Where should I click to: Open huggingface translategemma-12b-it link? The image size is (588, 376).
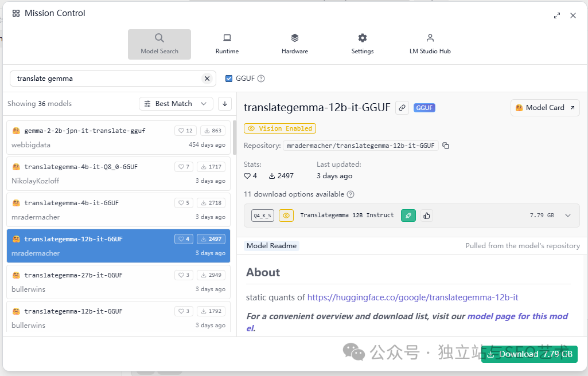[412, 297]
